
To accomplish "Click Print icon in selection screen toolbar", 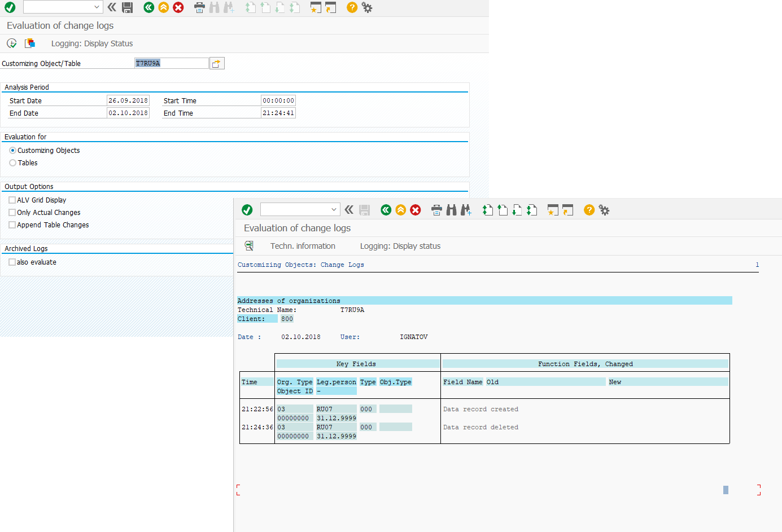I will pyautogui.click(x=199, y=7).
